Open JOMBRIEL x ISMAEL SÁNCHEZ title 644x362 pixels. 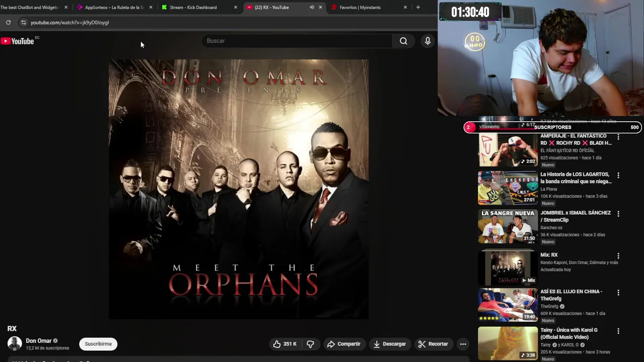point(576,216)
